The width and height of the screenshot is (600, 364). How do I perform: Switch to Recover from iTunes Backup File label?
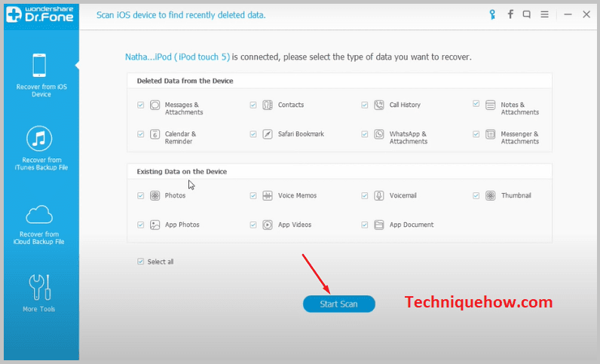(x=41, y=164)
